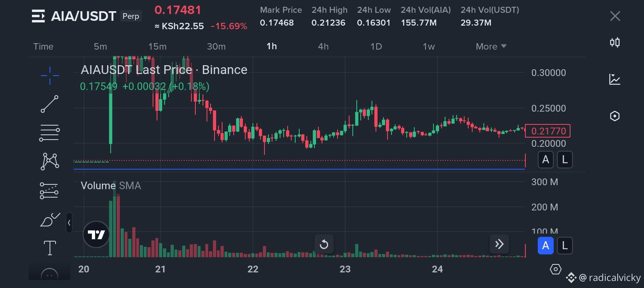This screenshot has height=288, width=644.
Task: Click the chart reset refresh button
Action: [324, 244]
